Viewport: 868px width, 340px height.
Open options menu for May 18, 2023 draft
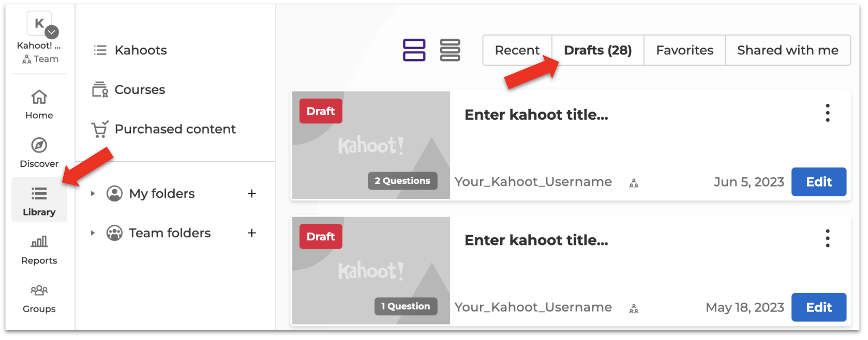pyautogui.click(x=828, y=238)
